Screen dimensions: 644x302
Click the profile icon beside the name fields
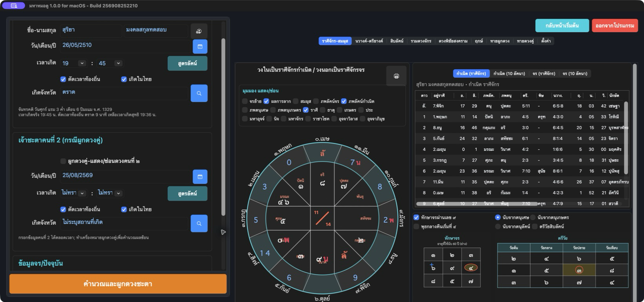pos(199,31)
